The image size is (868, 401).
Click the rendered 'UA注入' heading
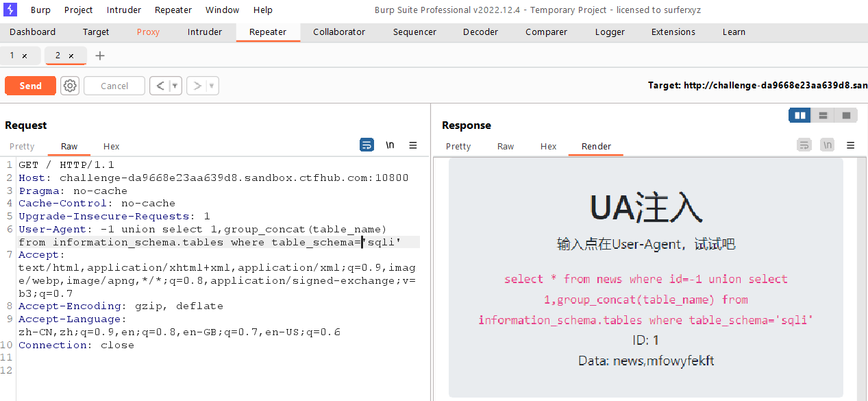coord(646,208)
